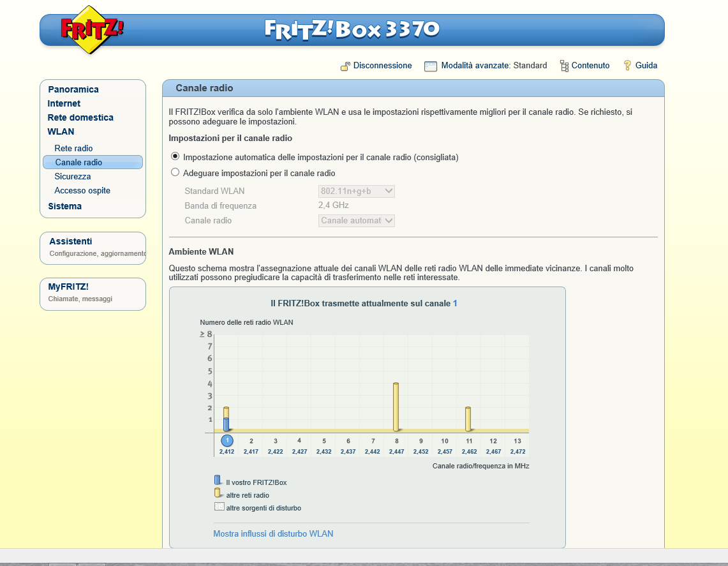
Task: Select Canale radio submenu item
Action: (x=93, y=162)
